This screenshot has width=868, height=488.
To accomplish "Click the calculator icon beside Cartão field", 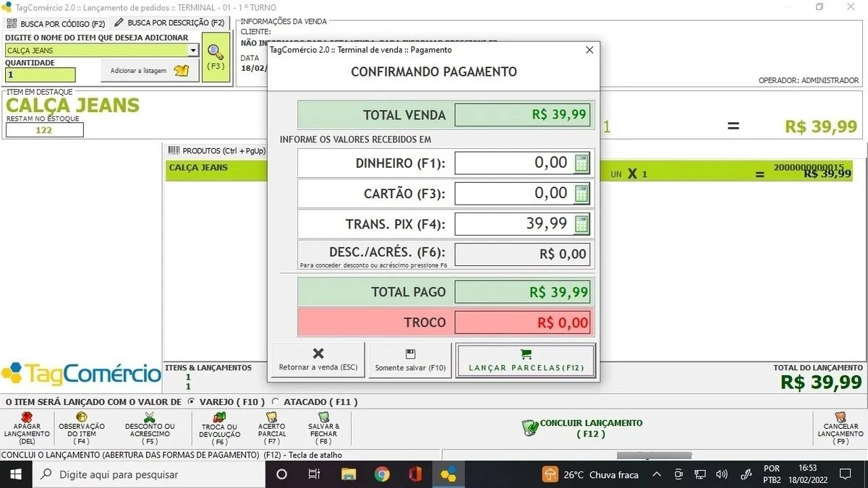I will (582, 194).
